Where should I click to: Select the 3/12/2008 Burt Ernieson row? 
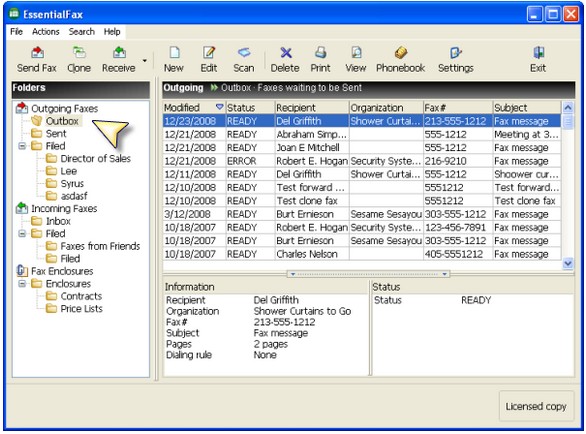[362, 214]
